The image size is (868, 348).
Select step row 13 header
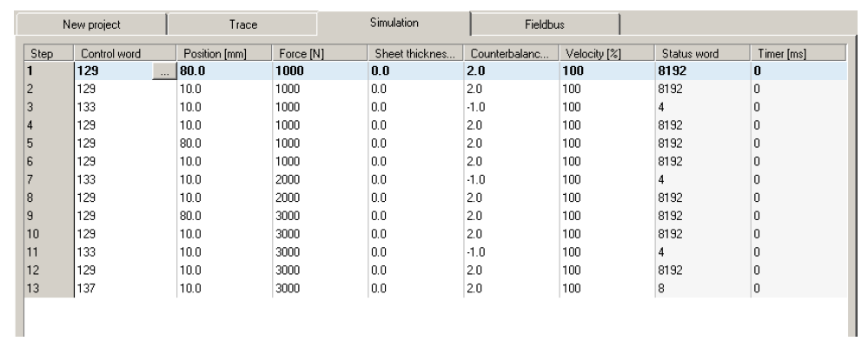pos(49,289)
